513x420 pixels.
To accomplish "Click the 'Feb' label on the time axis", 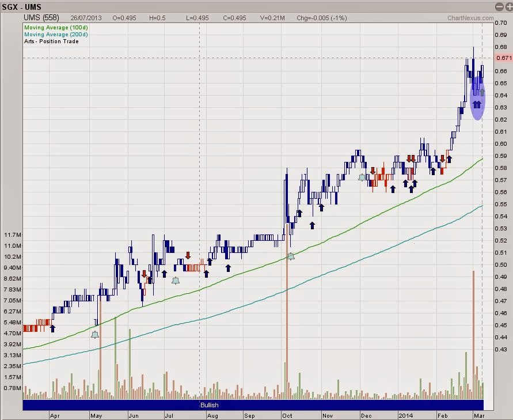I will coord(443,416).
